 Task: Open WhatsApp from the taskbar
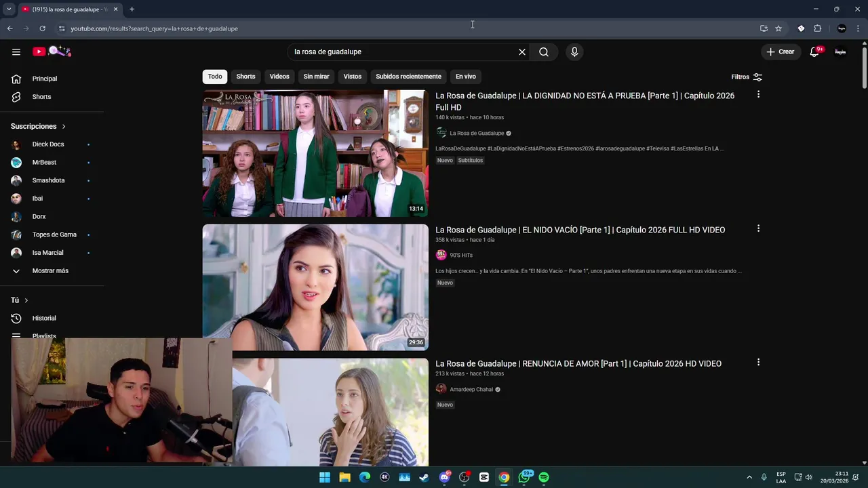pos(524,477)
